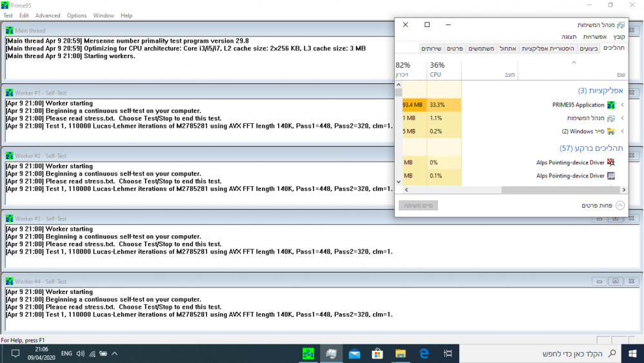644x363 pixels.
Task: Open the Wi-Fi network tray icon
Action: pos(92,353)
